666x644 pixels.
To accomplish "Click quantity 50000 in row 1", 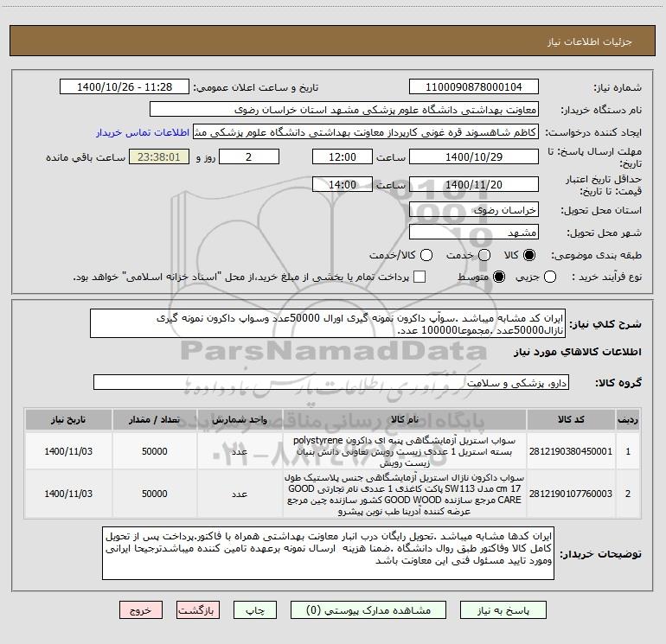I will [x=155, y=451].
